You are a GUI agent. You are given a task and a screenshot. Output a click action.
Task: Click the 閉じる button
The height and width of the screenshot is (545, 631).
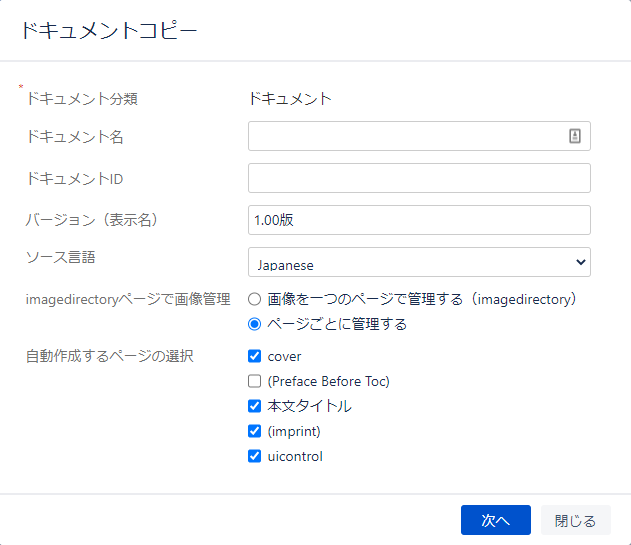point(575,520)
